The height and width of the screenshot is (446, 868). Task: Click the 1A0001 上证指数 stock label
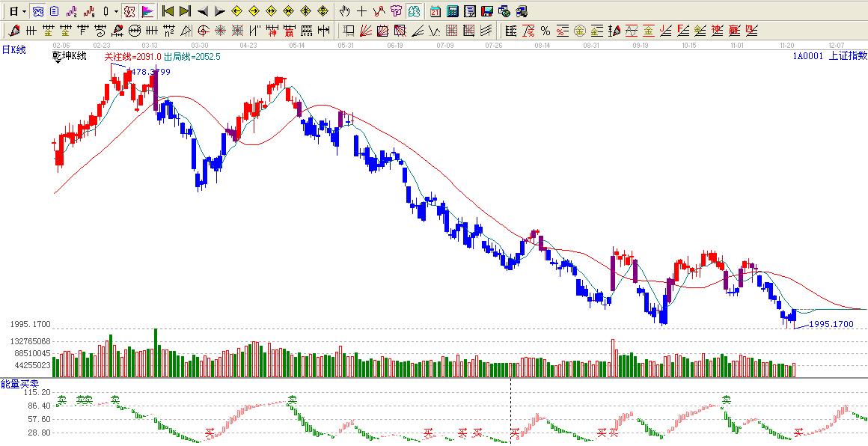[x=829, y=55]
